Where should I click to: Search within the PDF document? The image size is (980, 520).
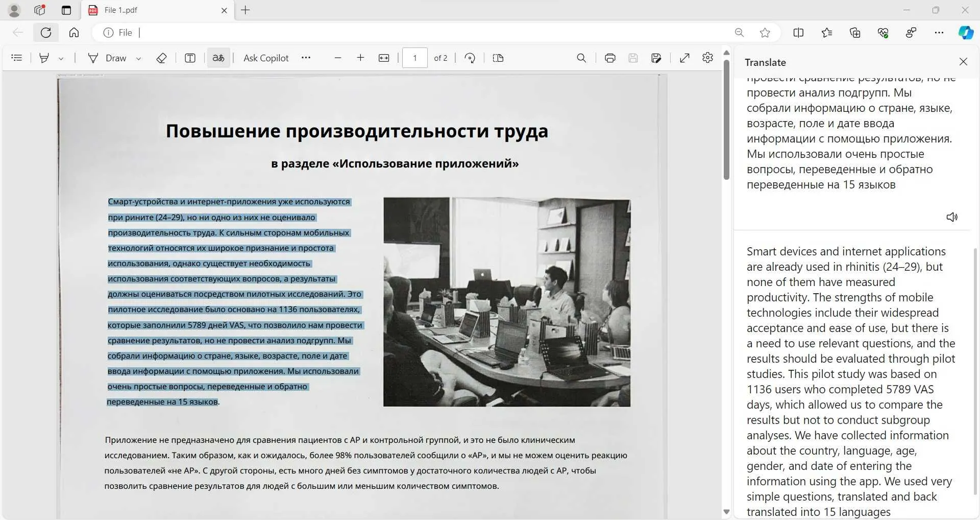[582, 58]
